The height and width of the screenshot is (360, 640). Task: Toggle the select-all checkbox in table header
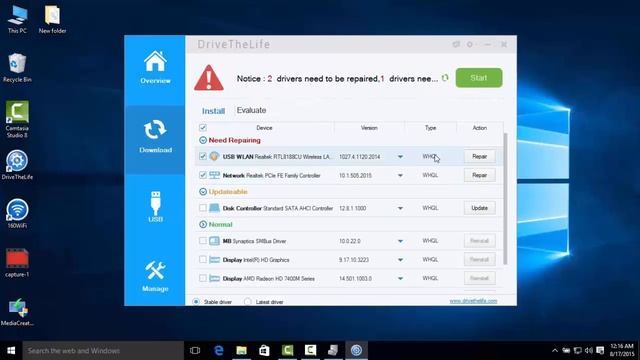[x=202, y=127]
